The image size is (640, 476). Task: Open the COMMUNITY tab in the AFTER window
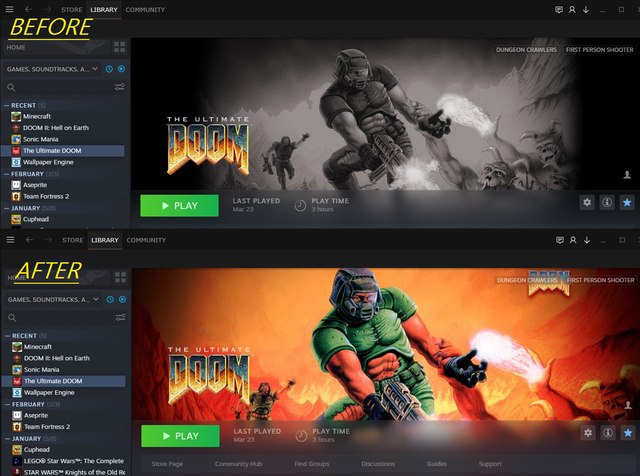[x=146, y=241]
